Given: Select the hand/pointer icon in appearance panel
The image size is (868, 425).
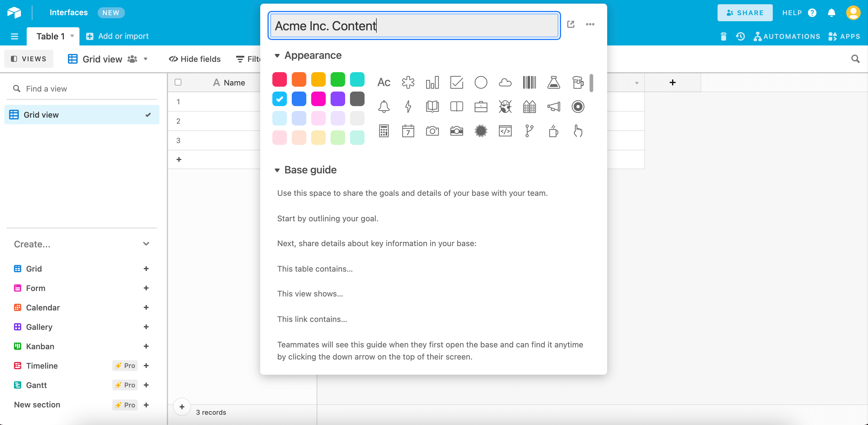Looking at the screenshot, I should tap(578, 131).
